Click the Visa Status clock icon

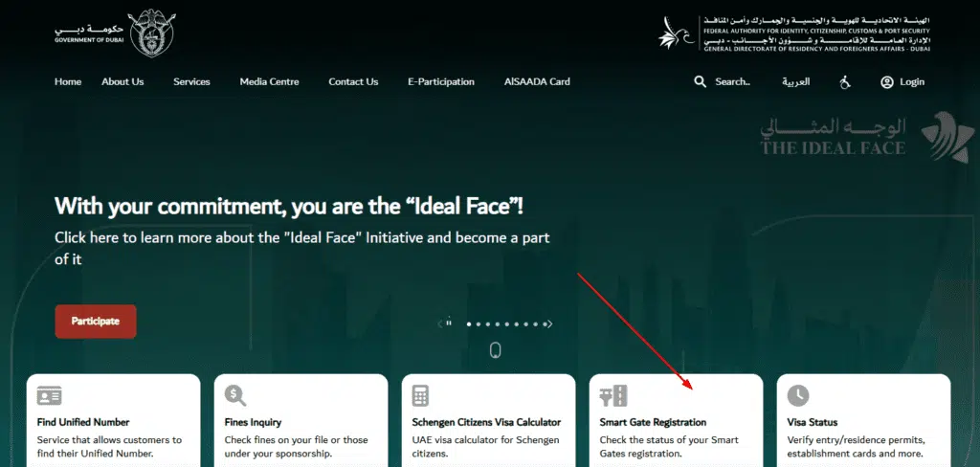tap(798, 396)
